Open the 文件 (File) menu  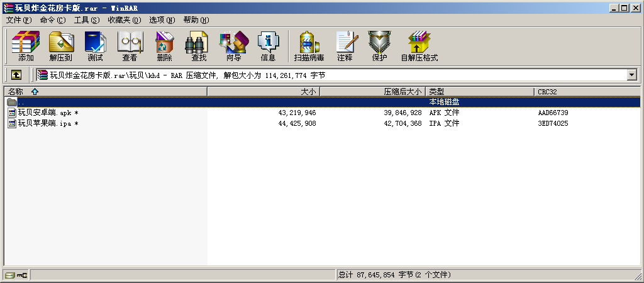click(18, 20)
